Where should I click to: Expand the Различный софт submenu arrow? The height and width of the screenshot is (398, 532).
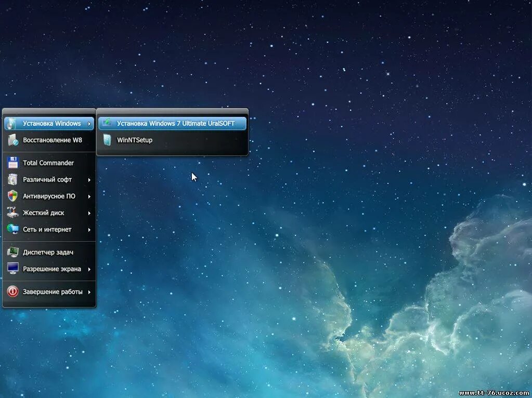[x=89, y=180]
